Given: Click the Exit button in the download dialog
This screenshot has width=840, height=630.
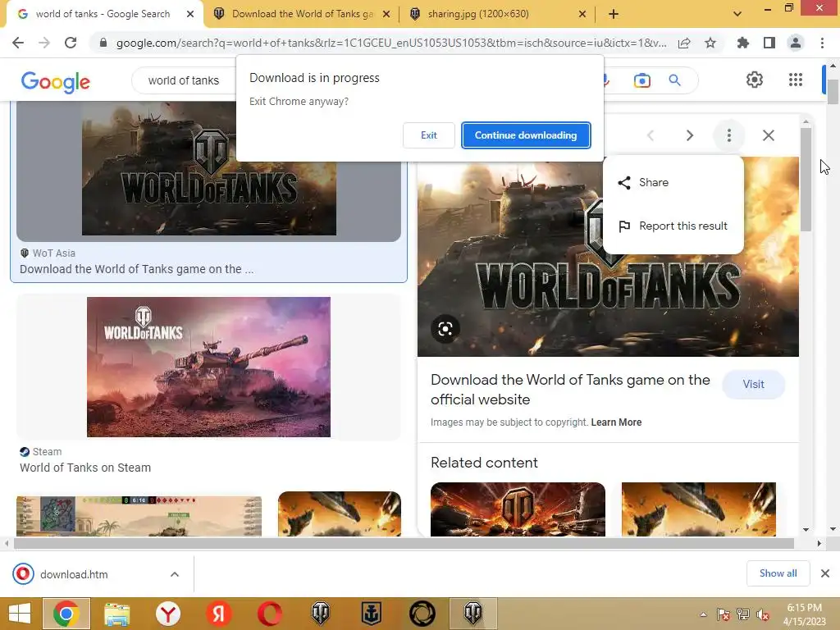Looking at the screenshot, I should 428,135.
